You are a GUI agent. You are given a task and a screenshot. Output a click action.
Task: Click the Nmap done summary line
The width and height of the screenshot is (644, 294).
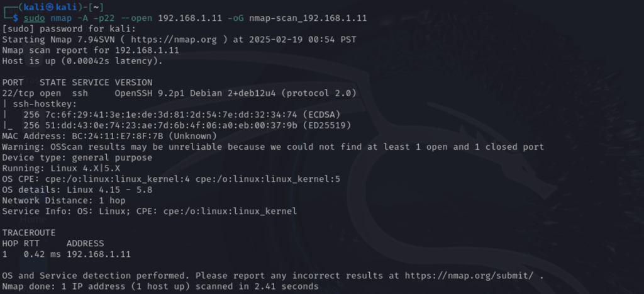[x=160, y=286]
